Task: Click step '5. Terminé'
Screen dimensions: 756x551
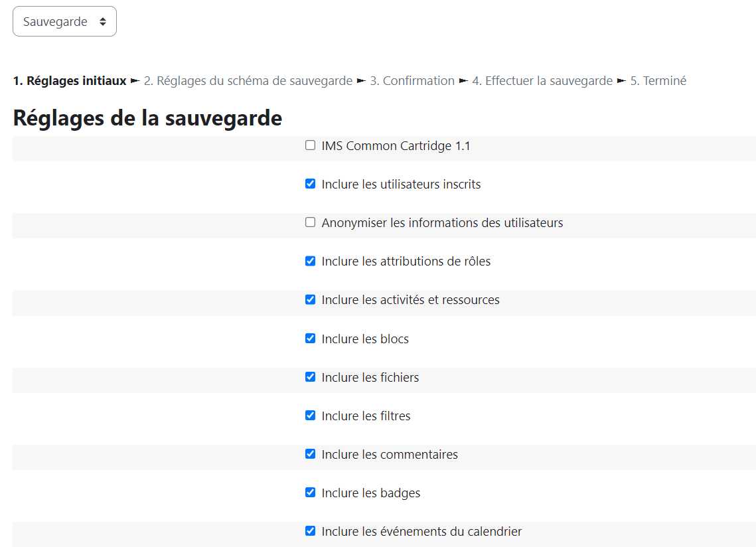Action: point(658,80)
